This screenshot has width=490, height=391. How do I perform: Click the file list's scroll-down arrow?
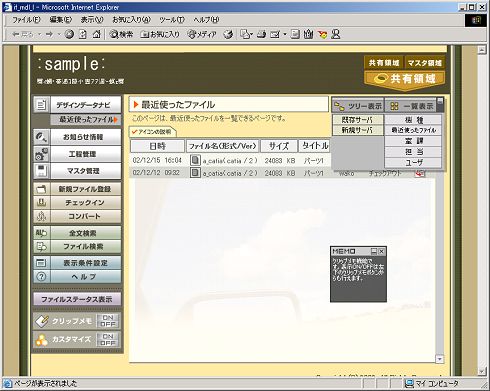pos(440,359)
